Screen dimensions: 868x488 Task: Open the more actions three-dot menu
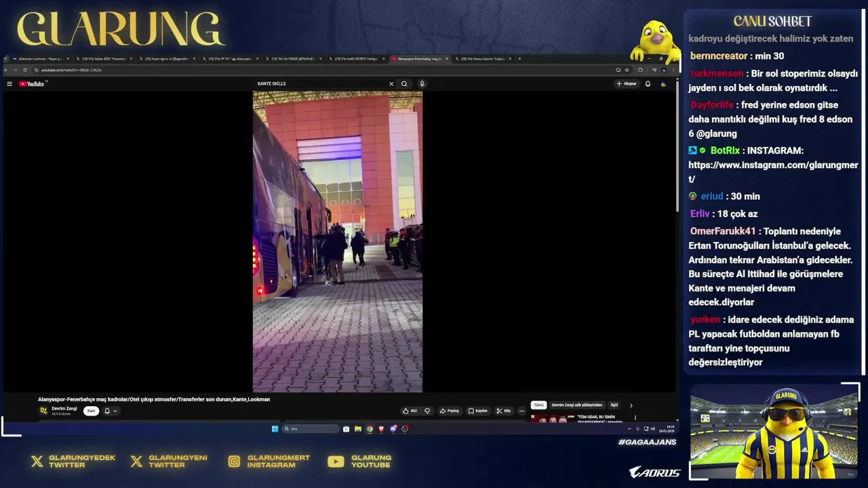coord(521,411)
